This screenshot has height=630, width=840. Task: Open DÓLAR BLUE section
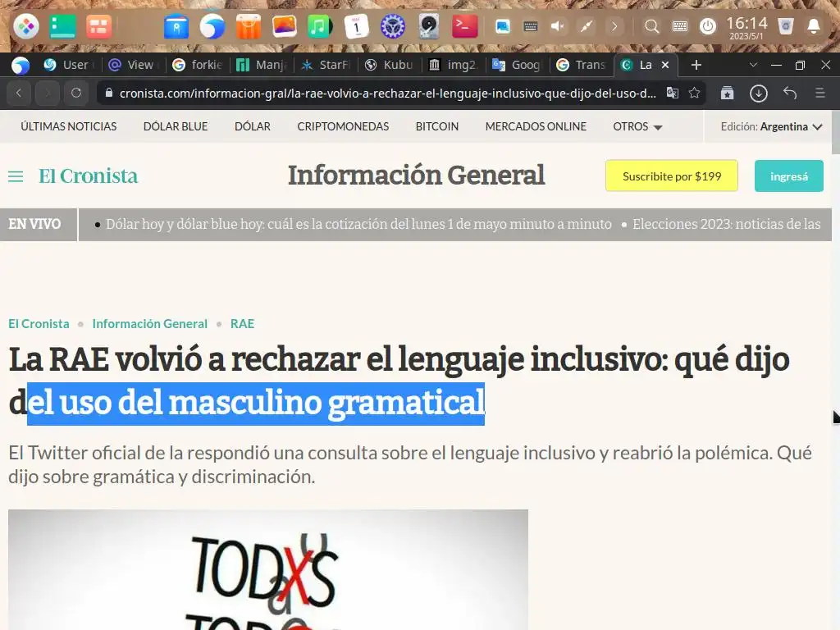pos(176,126)
